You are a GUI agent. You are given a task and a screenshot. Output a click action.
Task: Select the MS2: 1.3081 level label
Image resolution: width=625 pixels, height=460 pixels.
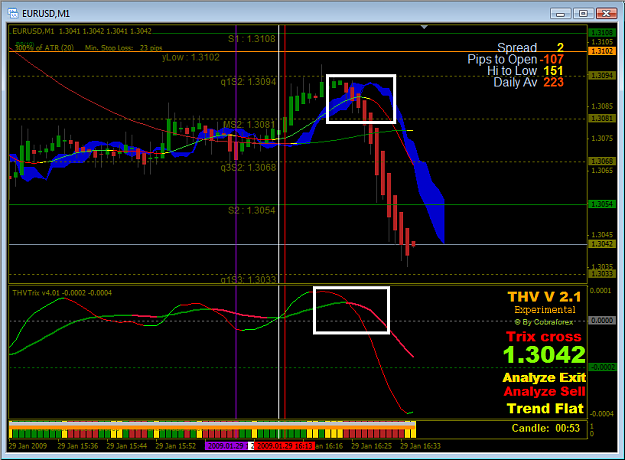coord(250,125)
